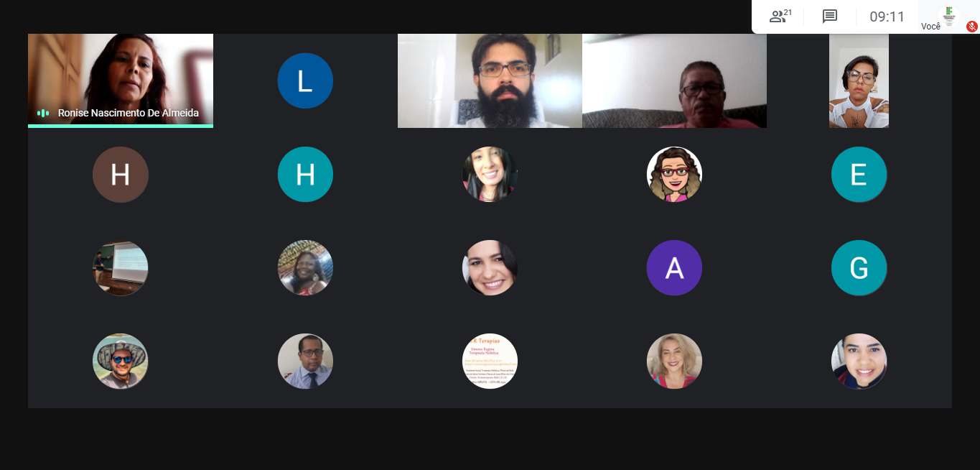Select the blue 'L' participant avatar
The width and height of the screenshot is (980, 470).
[305, 81]
